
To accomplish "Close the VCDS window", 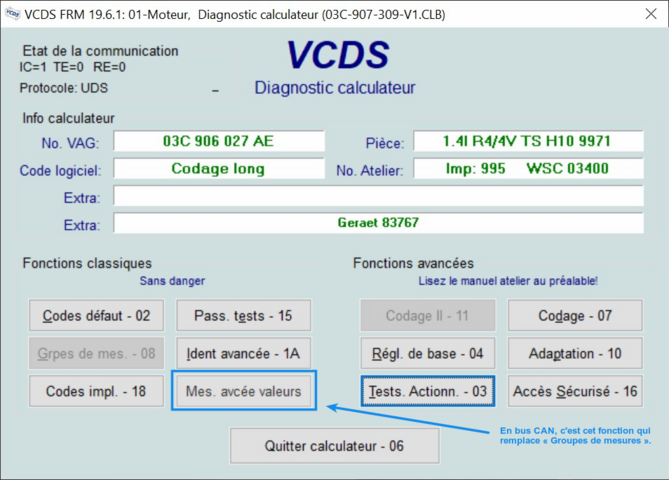I will 651,14.
